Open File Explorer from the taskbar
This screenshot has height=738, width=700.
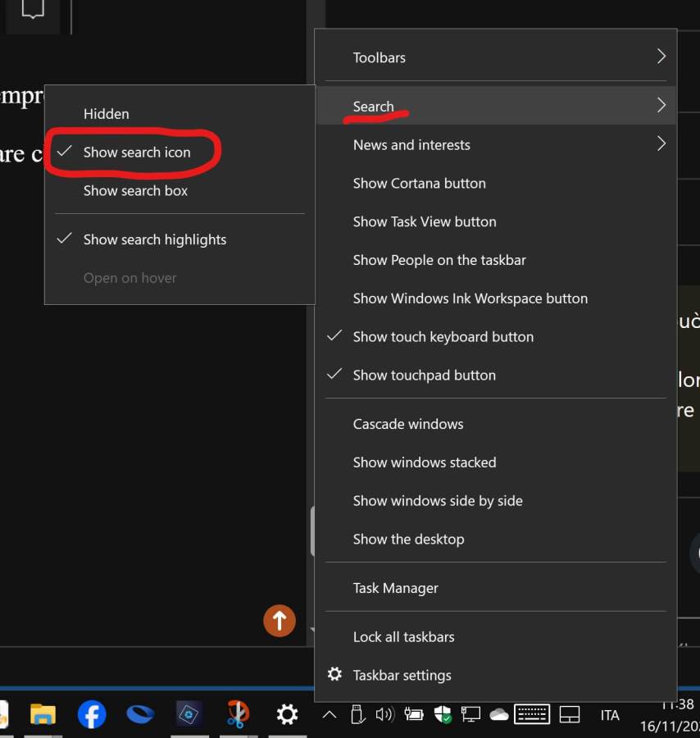click(43, 714)
